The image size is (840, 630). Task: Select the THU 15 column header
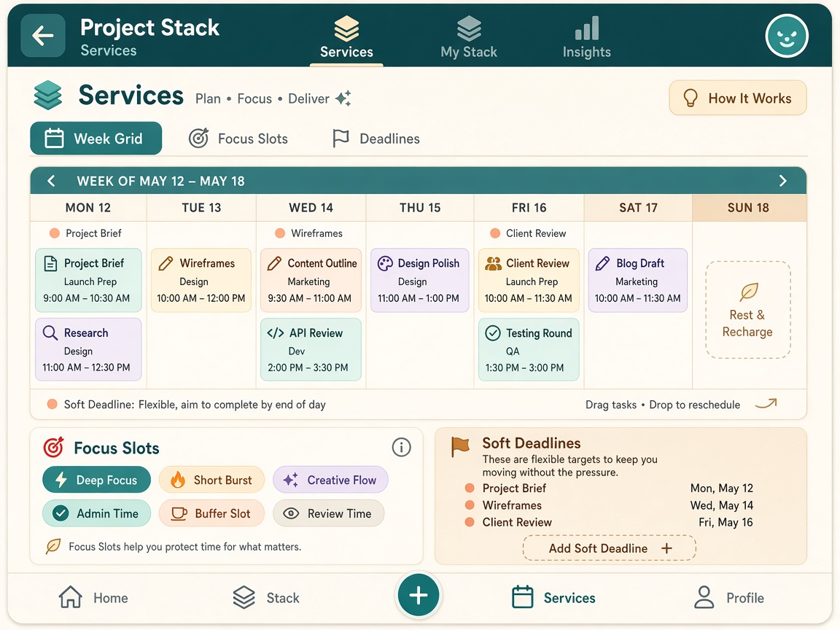tap(420, 208)
